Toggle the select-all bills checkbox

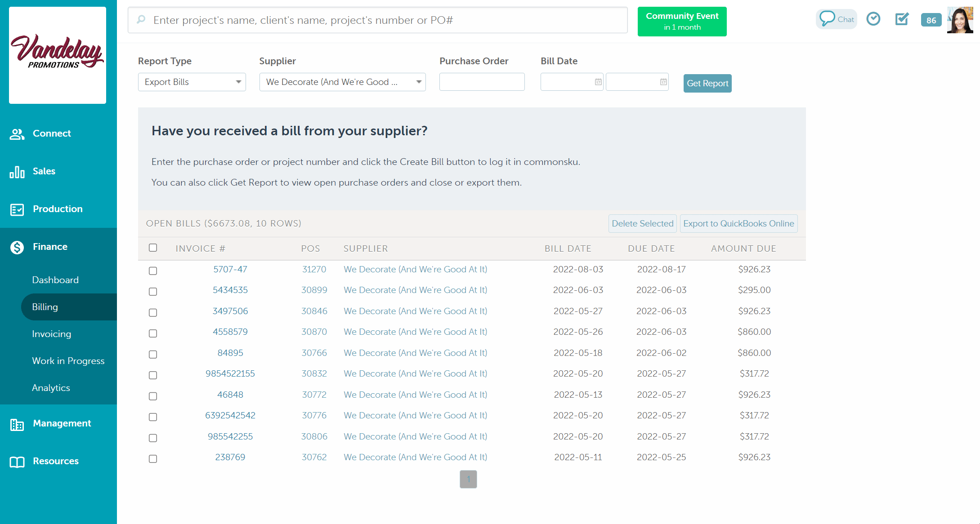153,248
